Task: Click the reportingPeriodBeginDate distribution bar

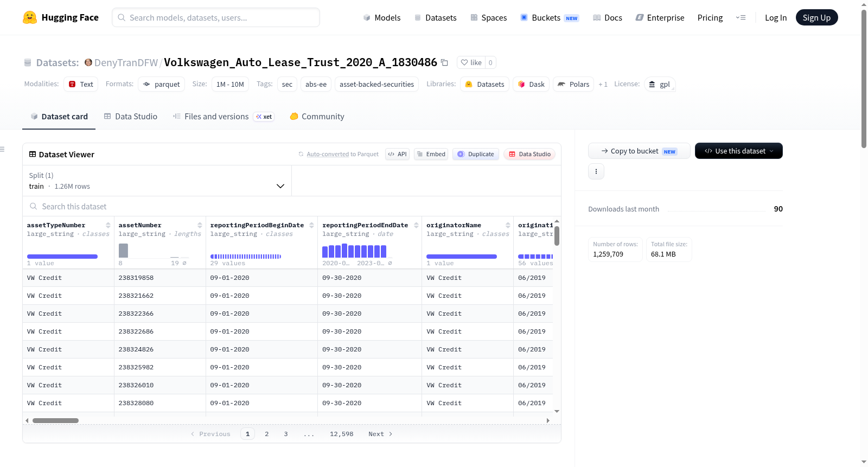Action: coord(246,256)
